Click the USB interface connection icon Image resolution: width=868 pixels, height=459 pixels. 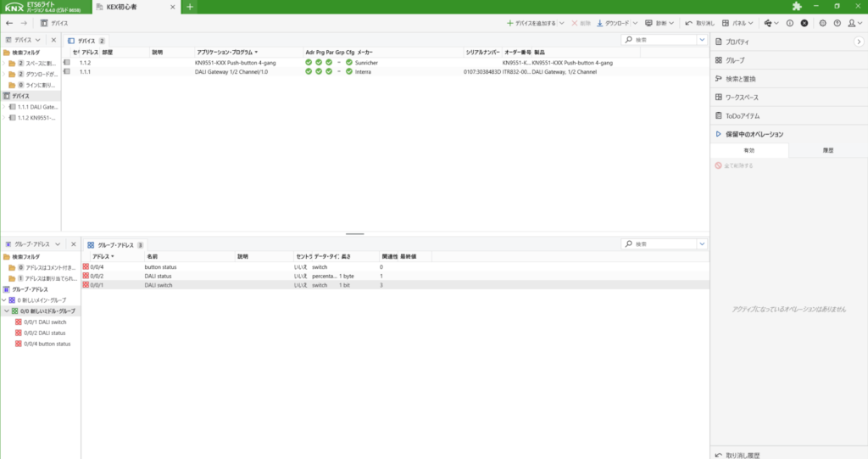coord(768,23)
